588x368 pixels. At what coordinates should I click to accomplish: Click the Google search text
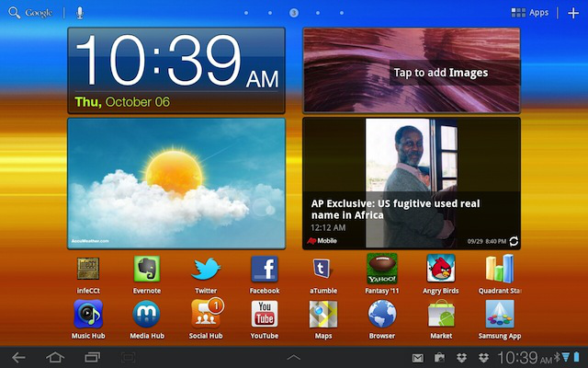pos(39,13)
